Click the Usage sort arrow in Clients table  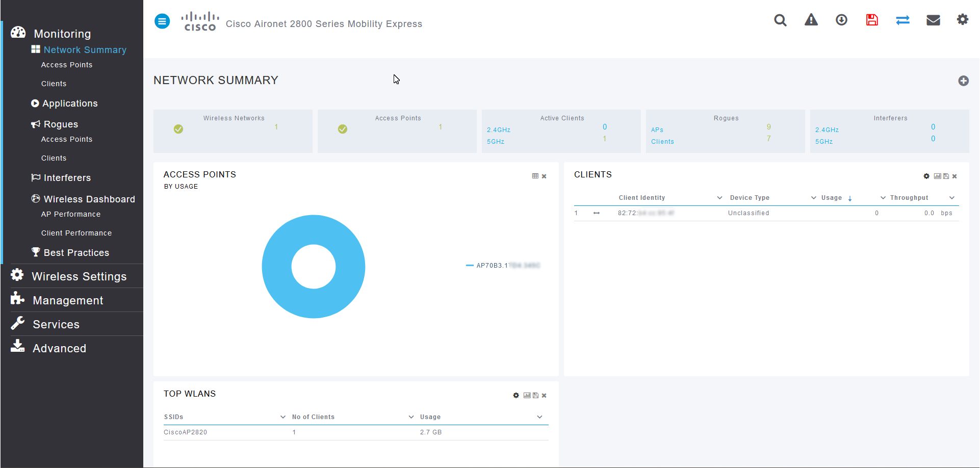[850, 198]
